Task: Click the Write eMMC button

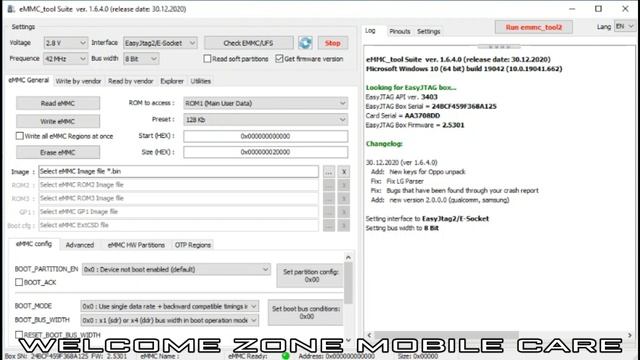Action: [58, 121]
